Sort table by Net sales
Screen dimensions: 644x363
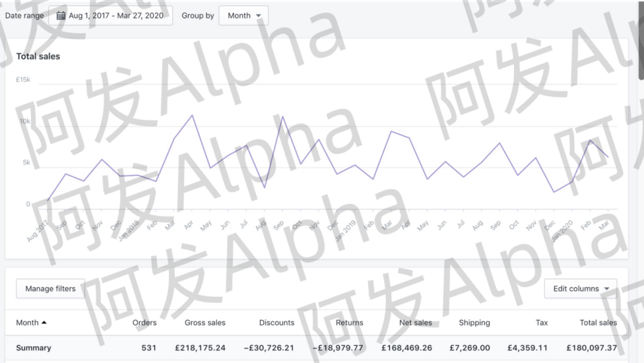point(415,322)
